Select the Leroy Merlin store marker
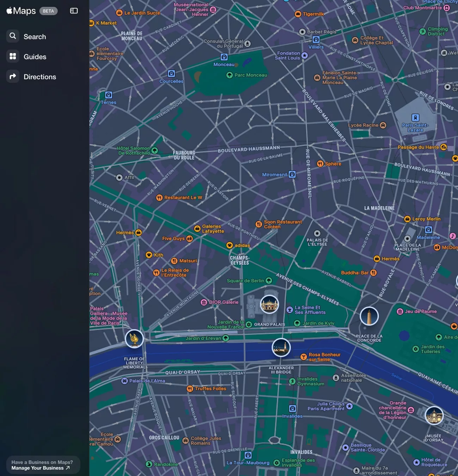458x476 pixels. point(407,219)
